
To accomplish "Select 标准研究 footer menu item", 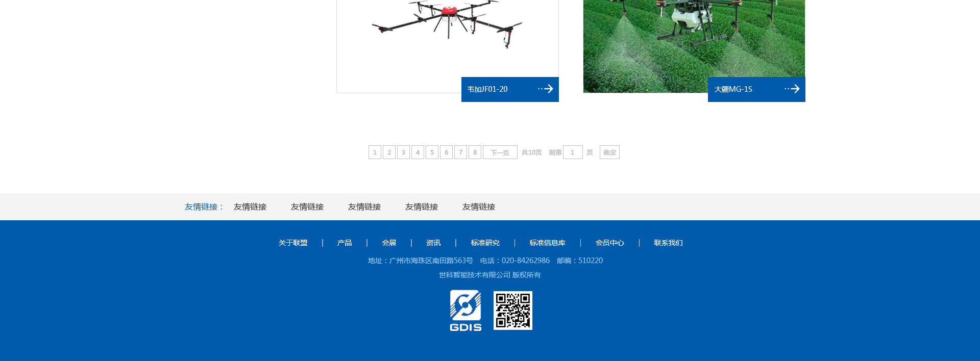I will pos(485,243).
